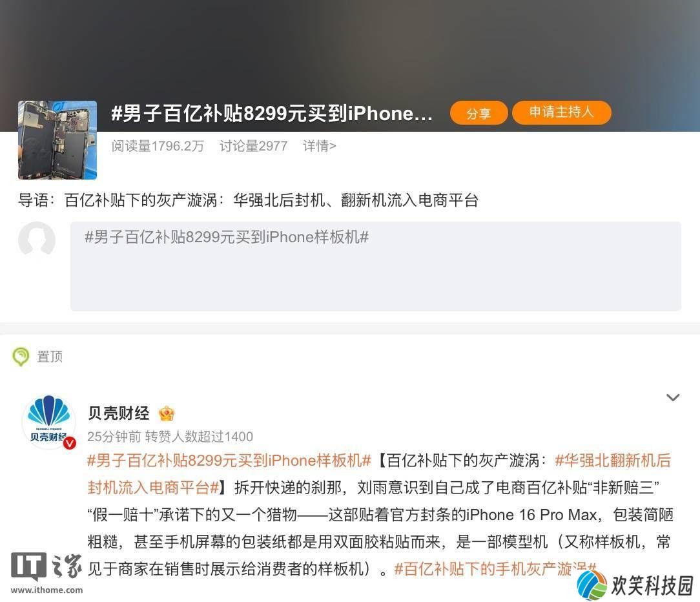Apply as host via 申请主持人 button

tap(561, 112)
